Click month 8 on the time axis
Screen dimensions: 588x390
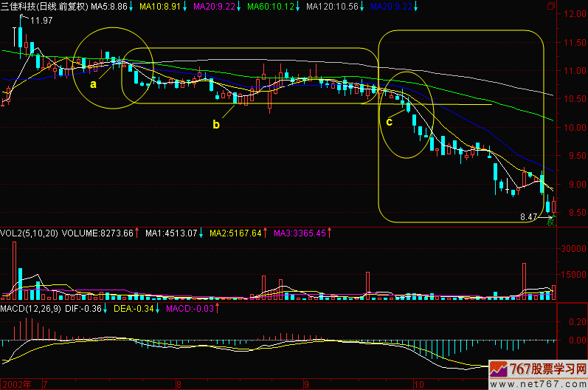click(179, 384)
